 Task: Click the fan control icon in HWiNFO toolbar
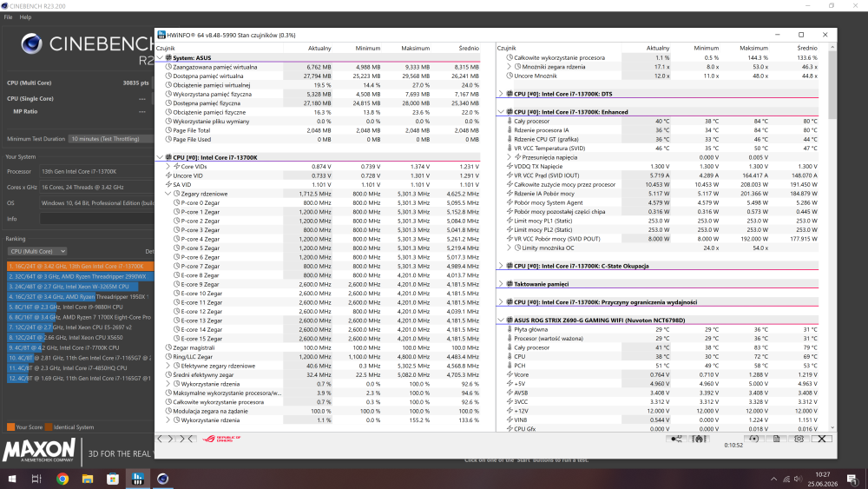[699, 439]
